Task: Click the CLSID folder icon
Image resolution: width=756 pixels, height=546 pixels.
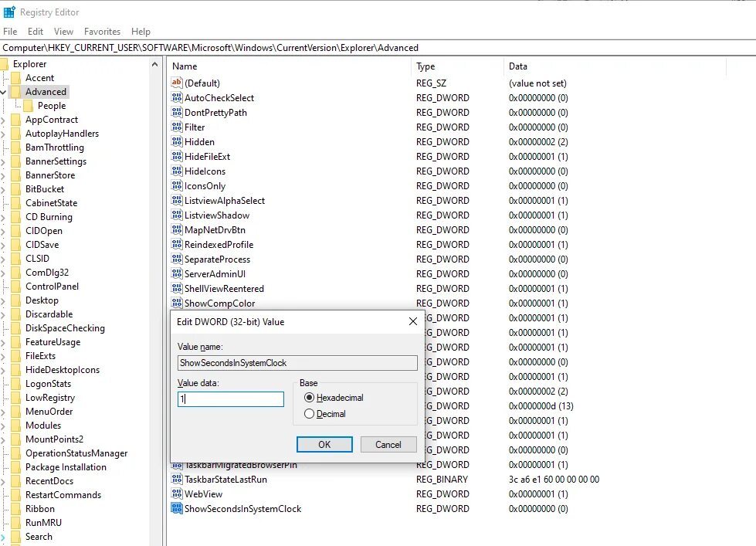Action: click(x=16, y=259)
